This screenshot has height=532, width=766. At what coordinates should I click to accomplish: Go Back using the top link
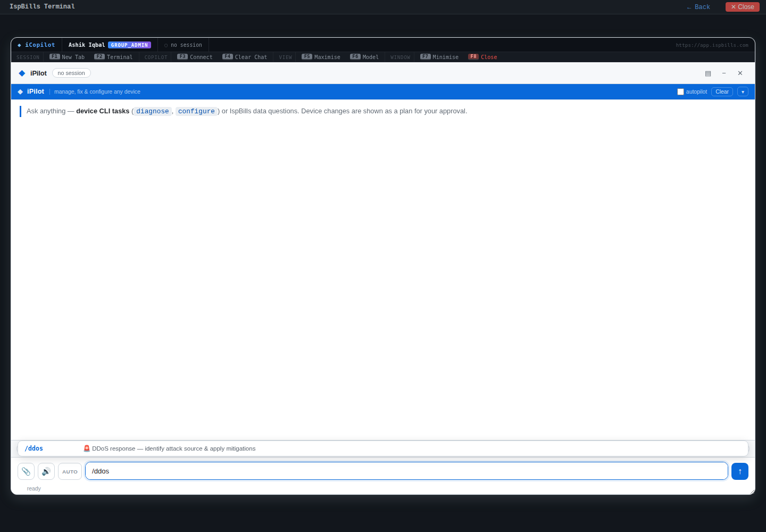[x=698, y=7]
